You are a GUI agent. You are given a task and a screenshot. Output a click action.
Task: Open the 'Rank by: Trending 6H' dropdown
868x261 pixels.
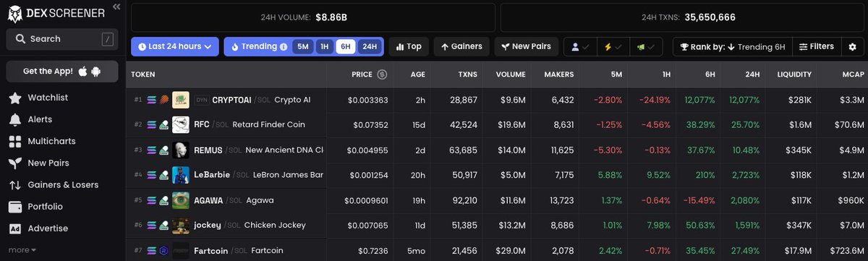pyautogui.click(x=732, y=46)
